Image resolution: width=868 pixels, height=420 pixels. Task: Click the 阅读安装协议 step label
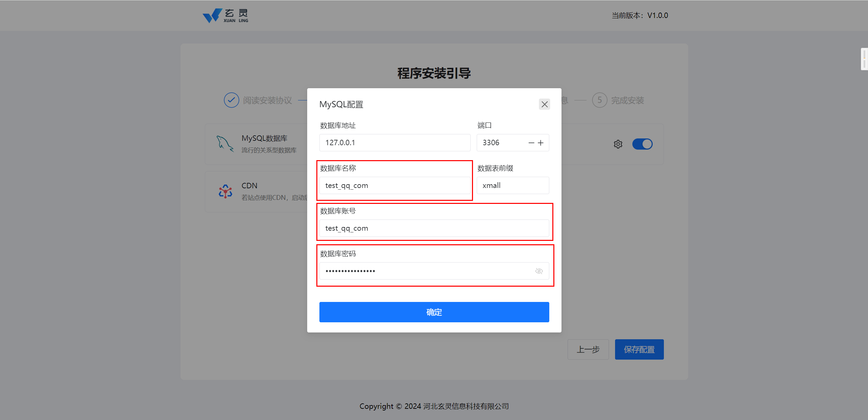(x=267, y=100)
